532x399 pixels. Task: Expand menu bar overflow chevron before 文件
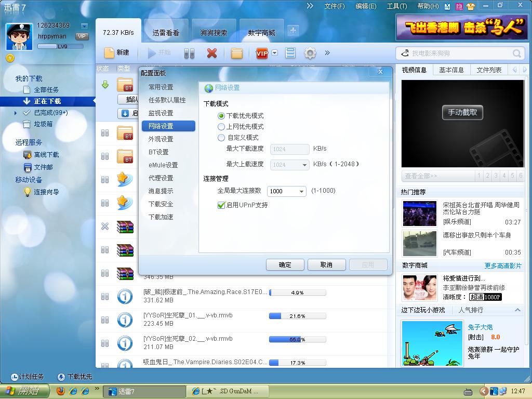(x=310, y=6)
